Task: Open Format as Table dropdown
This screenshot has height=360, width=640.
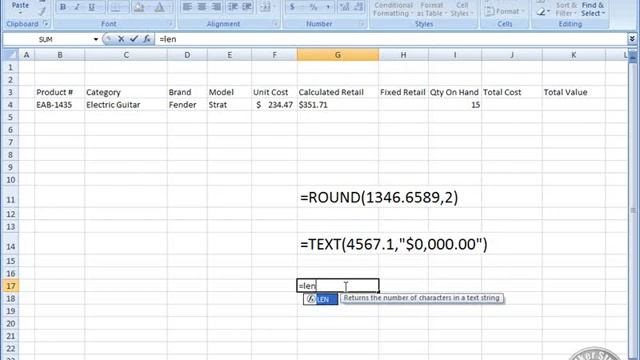Action: coord(431,9)
